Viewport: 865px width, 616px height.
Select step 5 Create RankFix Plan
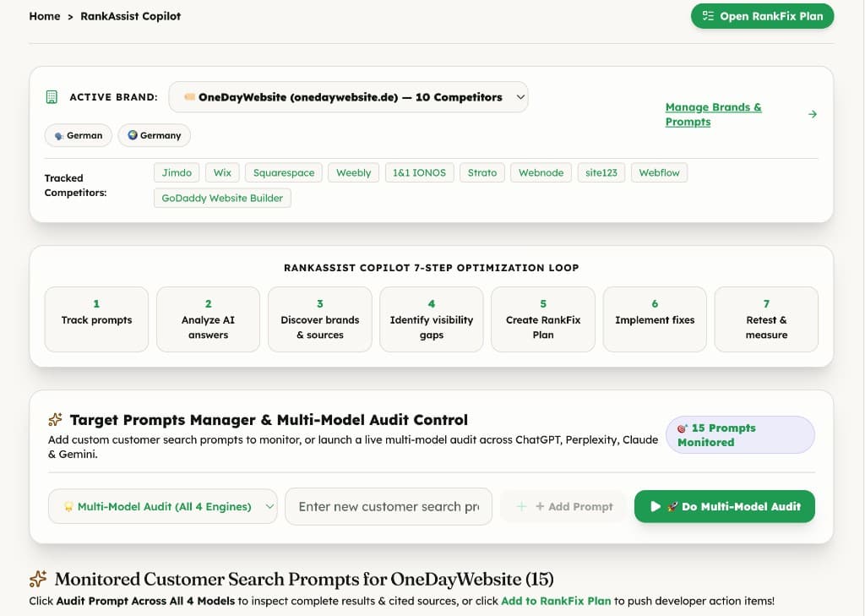[543, 319]
